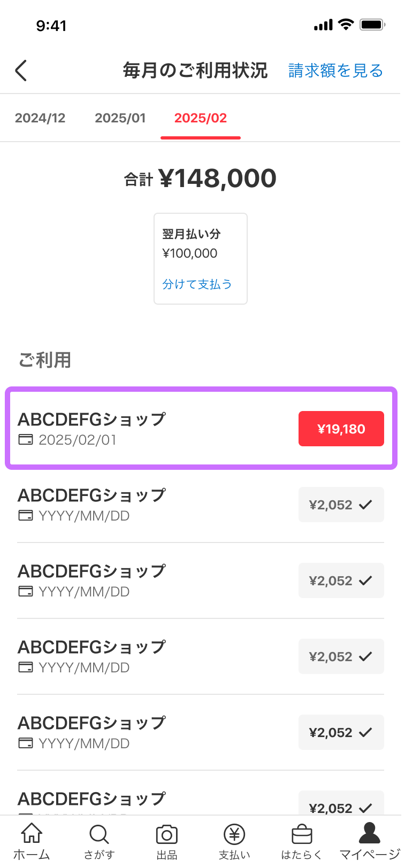Go to マイページ profile icon
Screen dimensions: 405x868
[x=370, y=833]
